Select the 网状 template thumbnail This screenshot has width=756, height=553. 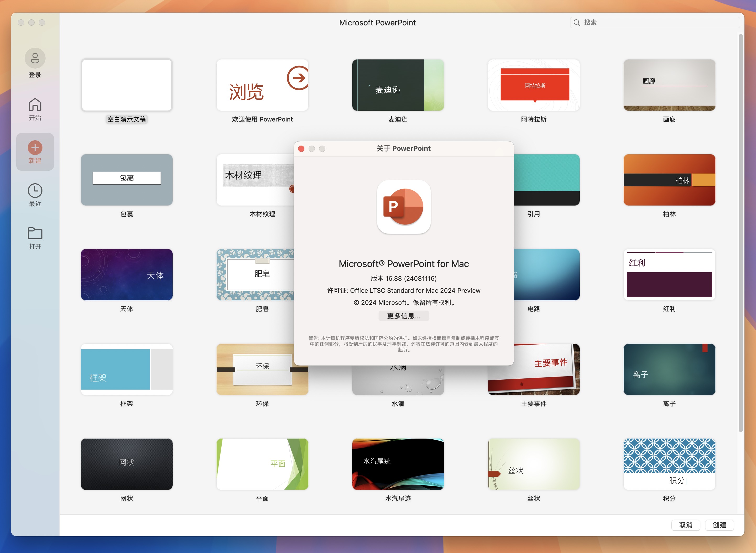(x=127, y=464)
